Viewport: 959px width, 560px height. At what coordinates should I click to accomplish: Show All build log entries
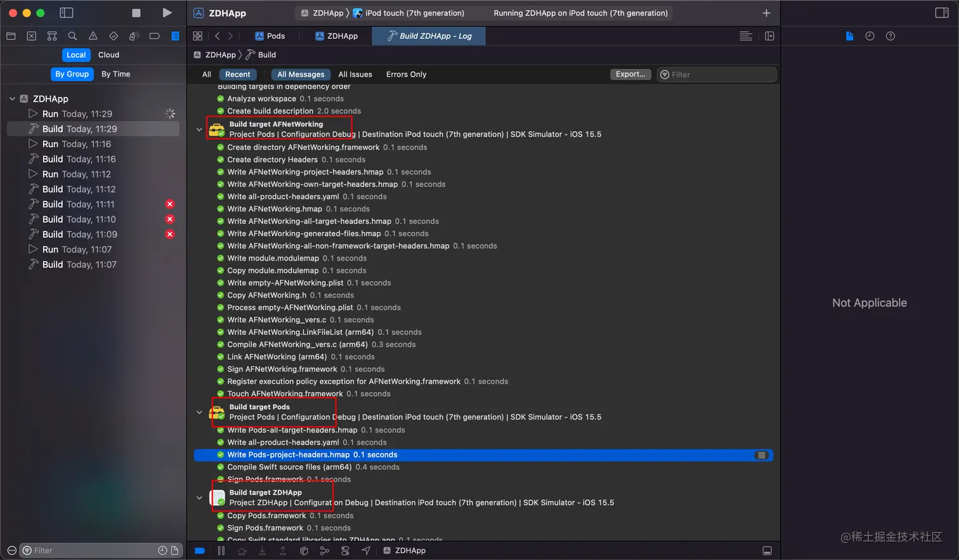207,74
